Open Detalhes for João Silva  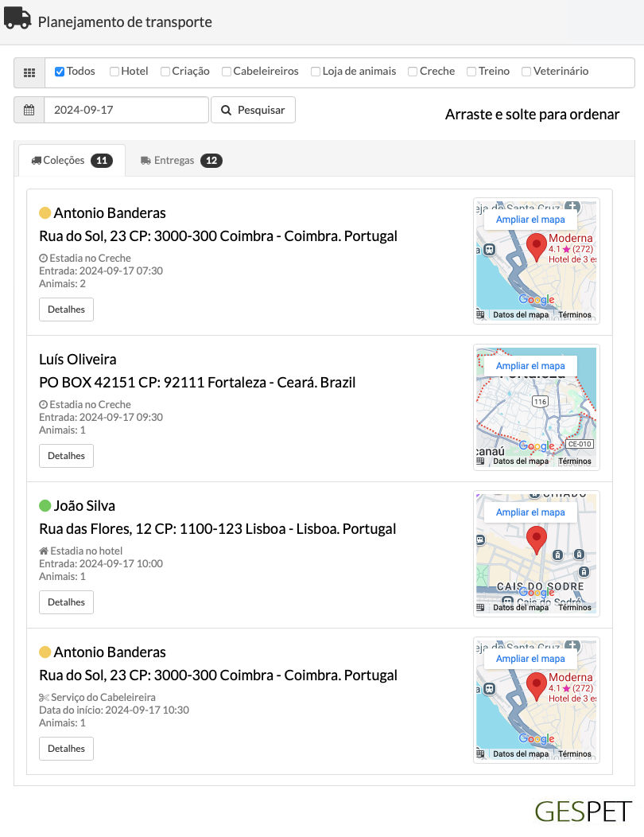(x=66, y=602)
